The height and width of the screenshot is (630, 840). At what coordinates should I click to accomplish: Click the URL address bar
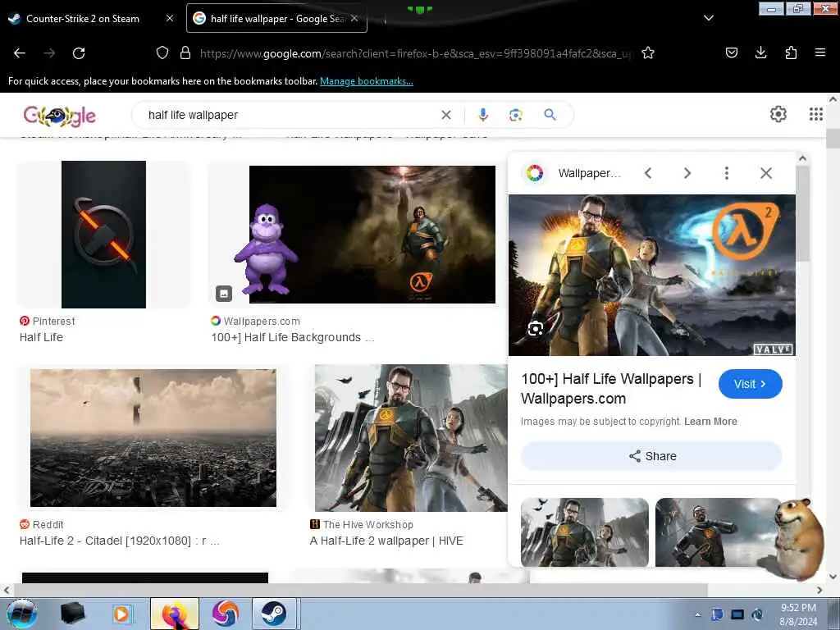click(415, 53)
